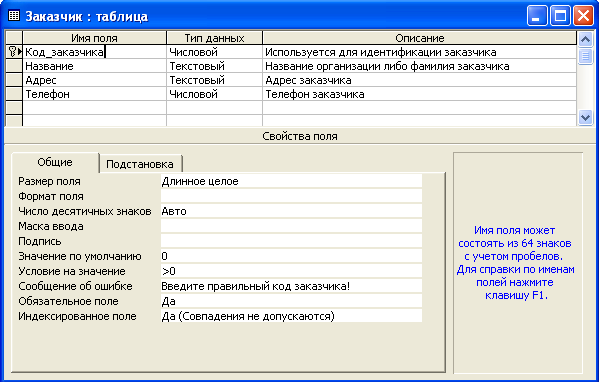Close the Заказчик table window
The image size is (599, 382).
(x=583, y=16)
